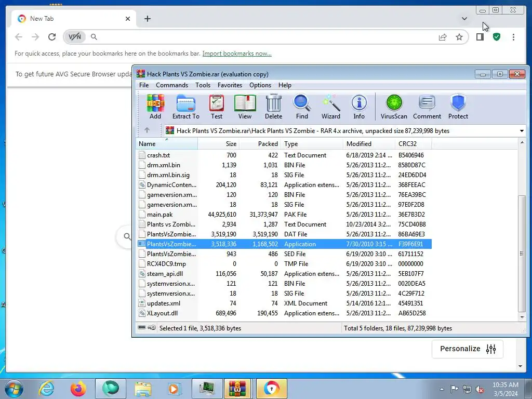532x399 pixels.
Task: Show archive Info
Action: (x=359, y=107)
